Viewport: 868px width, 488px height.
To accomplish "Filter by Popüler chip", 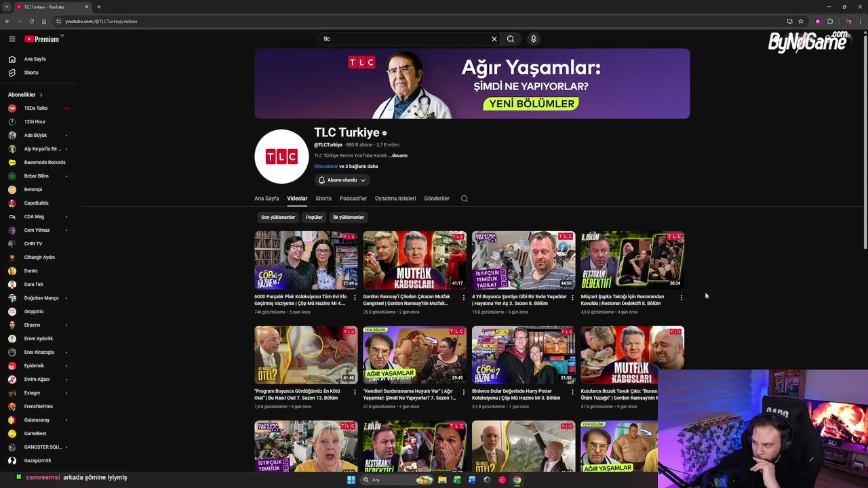I will [314, 218].
